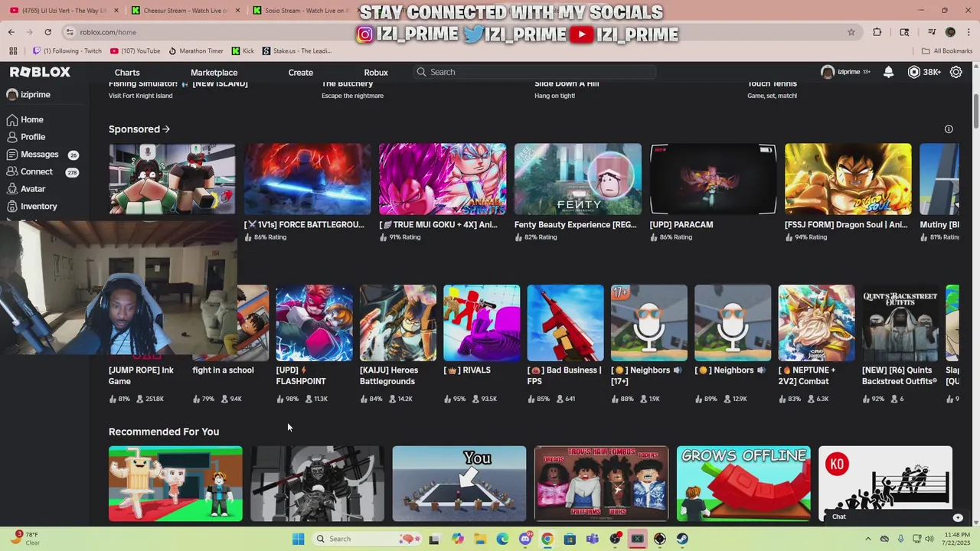This screenshot has width=980, height=551.
Task: Open browser extensions puzzle icon
Action: click(877, 32)
